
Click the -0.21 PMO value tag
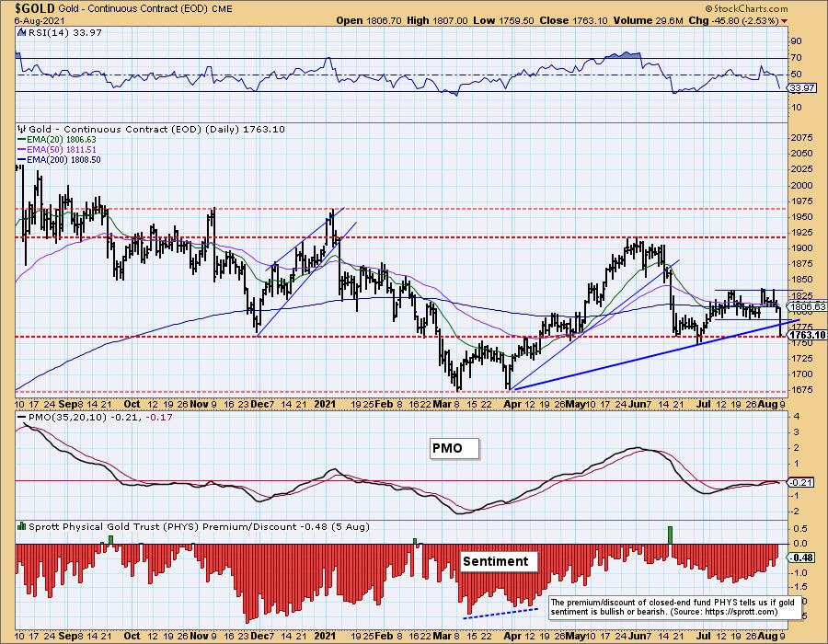(x=802, y=482)
